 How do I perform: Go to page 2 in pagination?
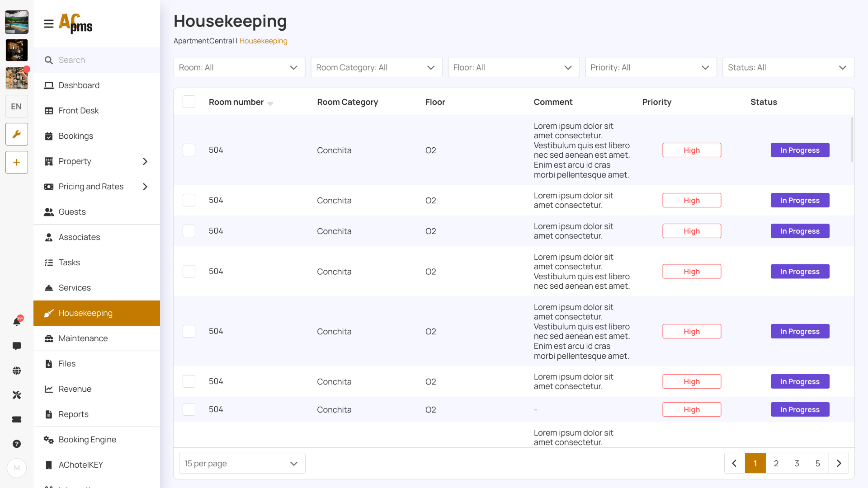pyautogui.click(x=776, y=463)
